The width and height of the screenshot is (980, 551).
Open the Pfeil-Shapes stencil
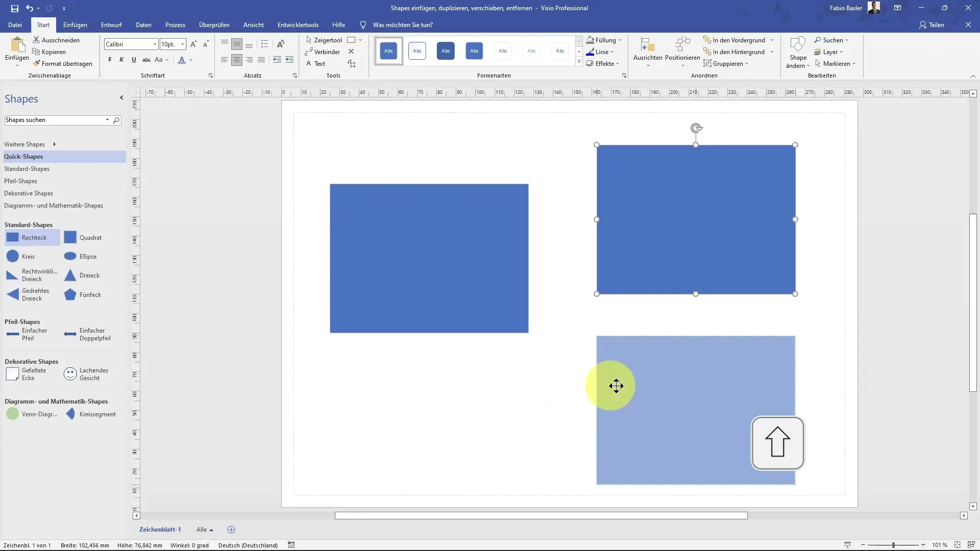point(21,181)
